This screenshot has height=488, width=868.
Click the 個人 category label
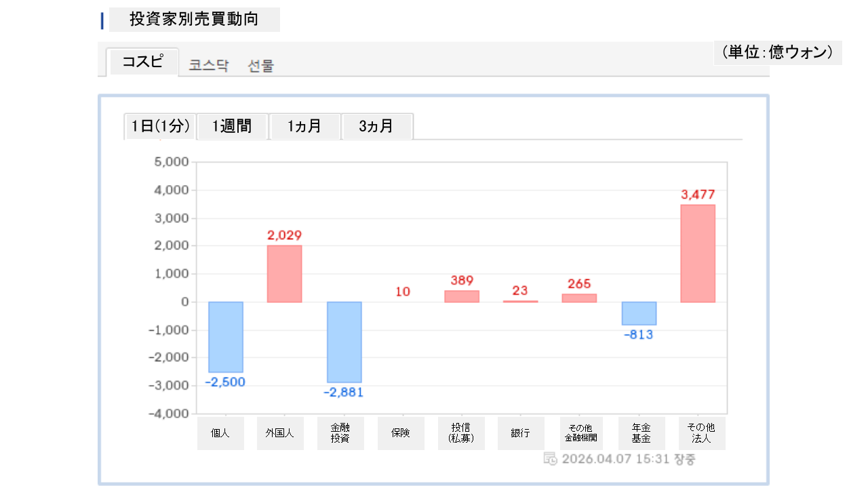point(220,433)
